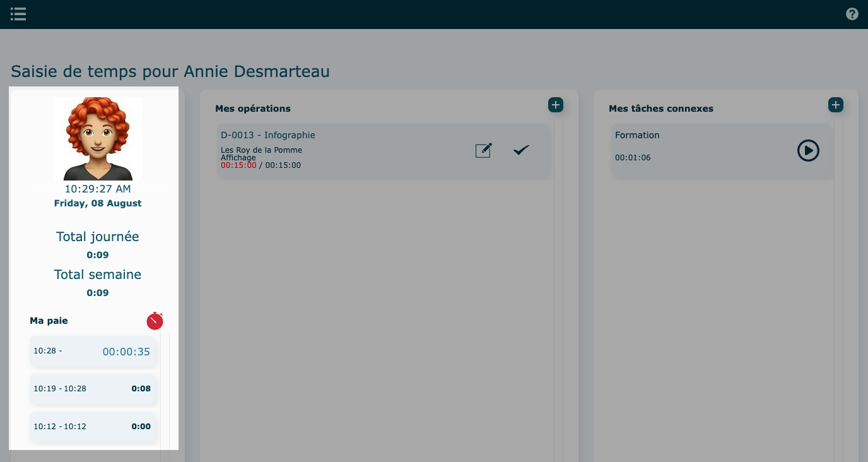Click Annie Desmarteau's avatar photo
The height and width of the screenshot is (462, 868).
(98, 139)
